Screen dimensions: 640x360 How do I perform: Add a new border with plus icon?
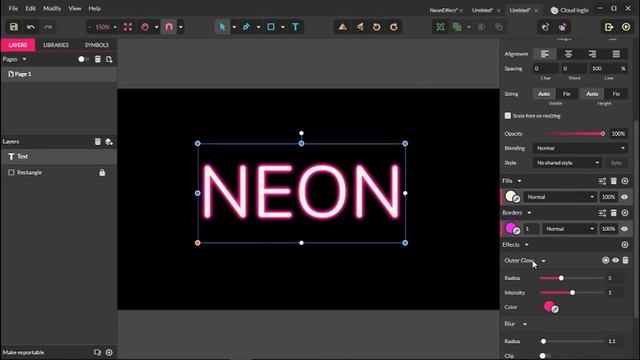pyautogui.click(x=625, y=213)
